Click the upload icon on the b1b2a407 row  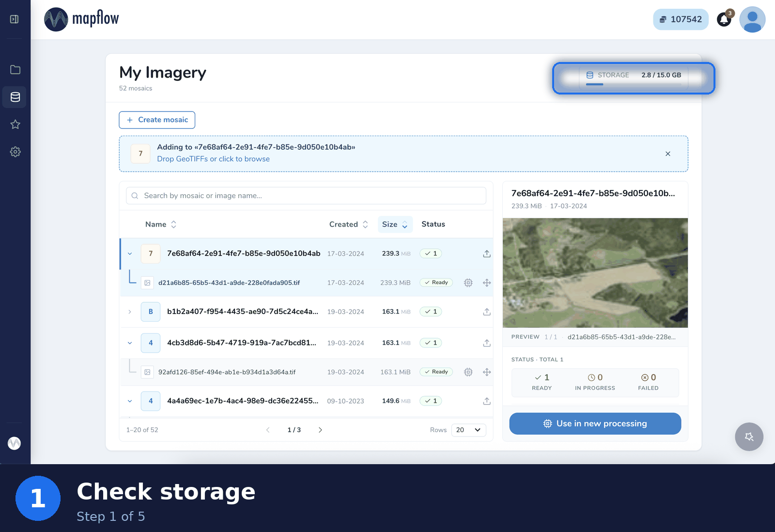pyautogui.click(x=487, y=312)
